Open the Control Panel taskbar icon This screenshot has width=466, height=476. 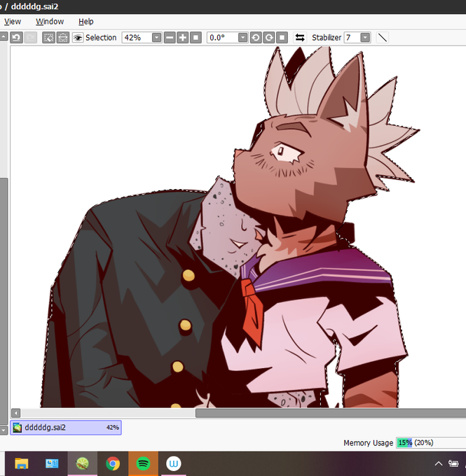pos(52,463)
